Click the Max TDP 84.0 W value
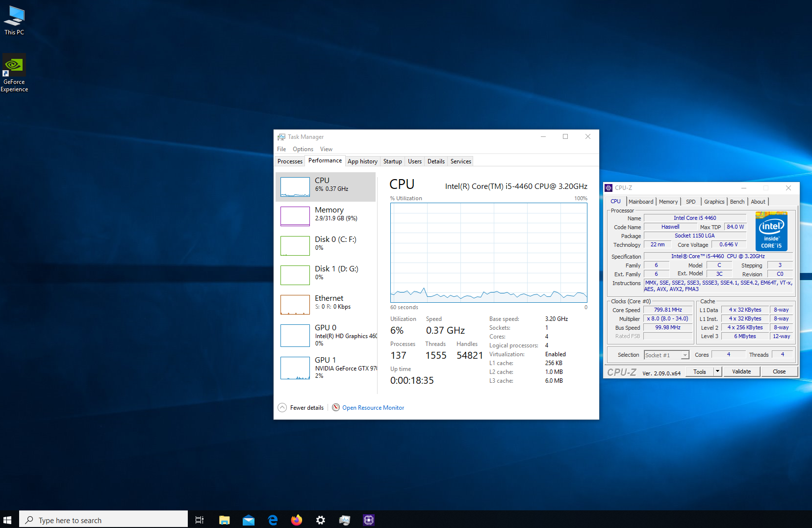812x528 pixels. click(x=735, y=227)
